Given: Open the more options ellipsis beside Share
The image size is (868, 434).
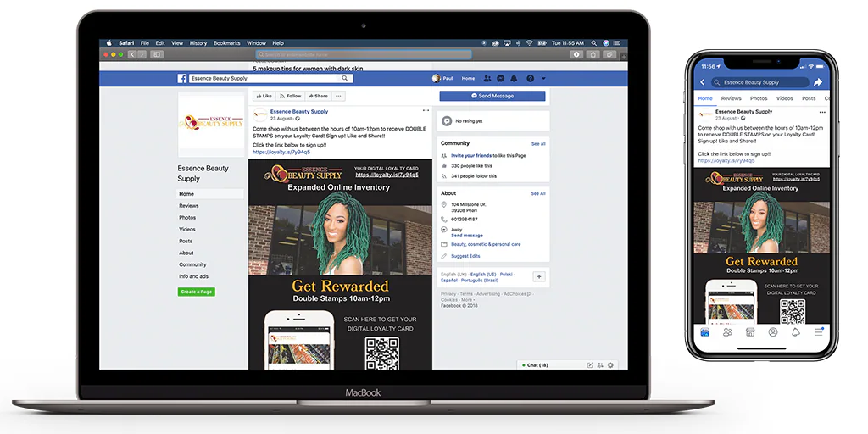Looking at the screenshot, I should pyautogui.click(x=338, y=96).
